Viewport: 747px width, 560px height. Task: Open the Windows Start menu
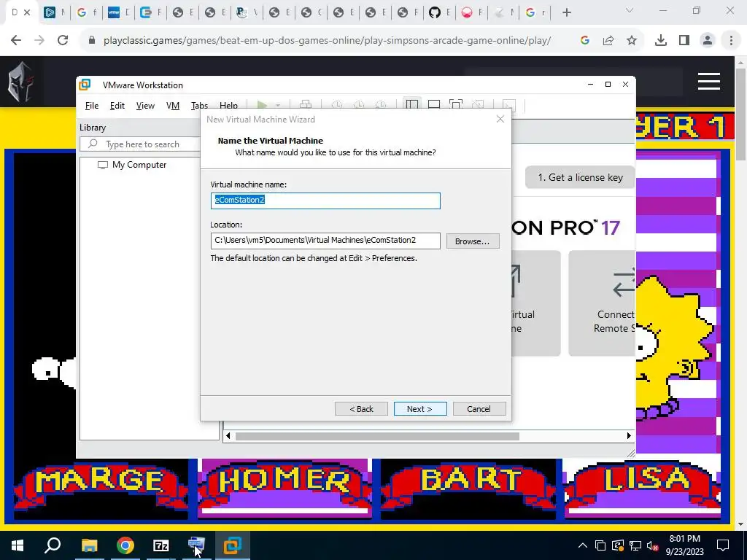point(18,545)
